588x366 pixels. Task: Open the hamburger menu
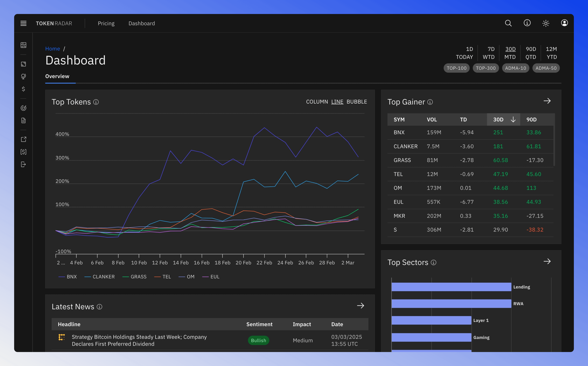click(24, 23)
